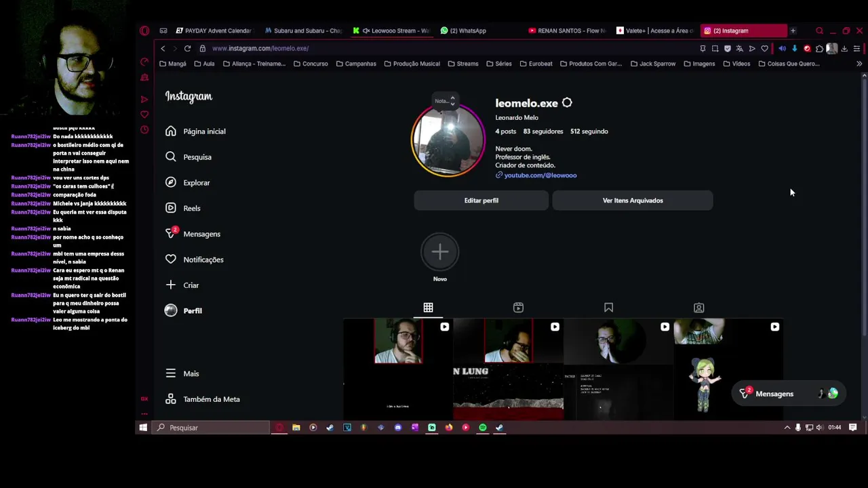
Task: Switch to RENAN SANTOS Flow tab
Action: tap(568, 30)
